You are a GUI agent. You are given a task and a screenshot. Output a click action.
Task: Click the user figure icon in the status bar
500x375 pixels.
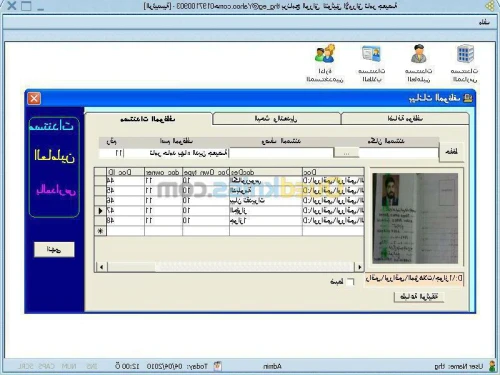coord(492,366)
